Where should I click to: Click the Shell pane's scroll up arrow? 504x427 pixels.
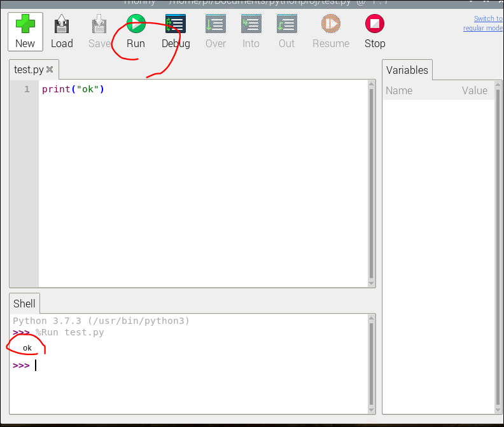point(371,318)
